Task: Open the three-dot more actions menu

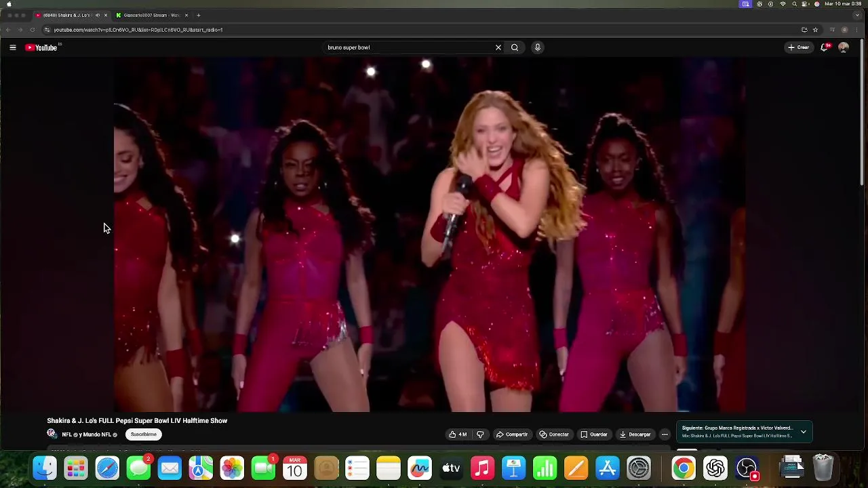Action: tap(665, 434)
